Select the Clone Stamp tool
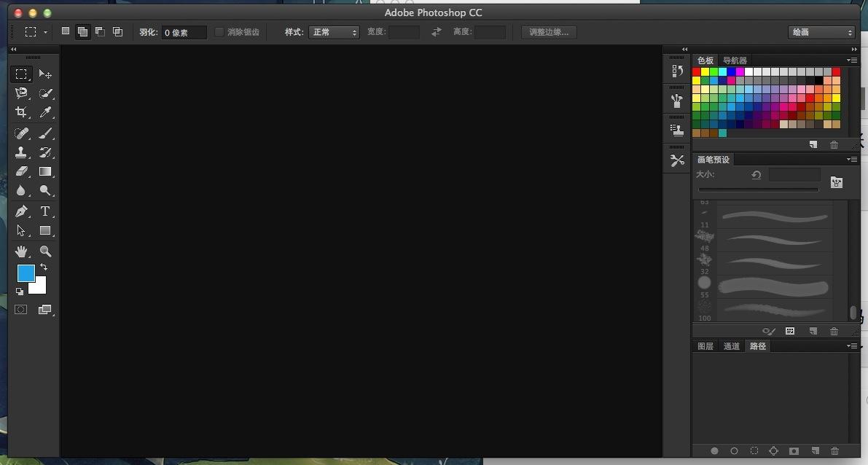 coord(21,152)
